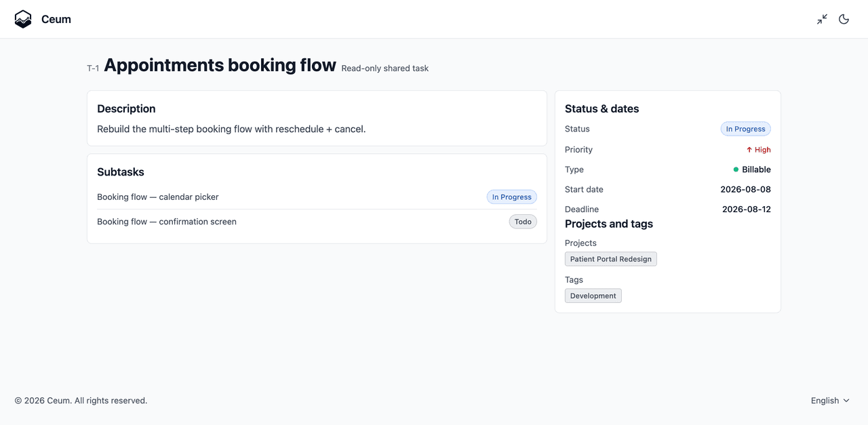Click the copyright footer text
This screenshot has height=425, width=868.
click(81, 401)
